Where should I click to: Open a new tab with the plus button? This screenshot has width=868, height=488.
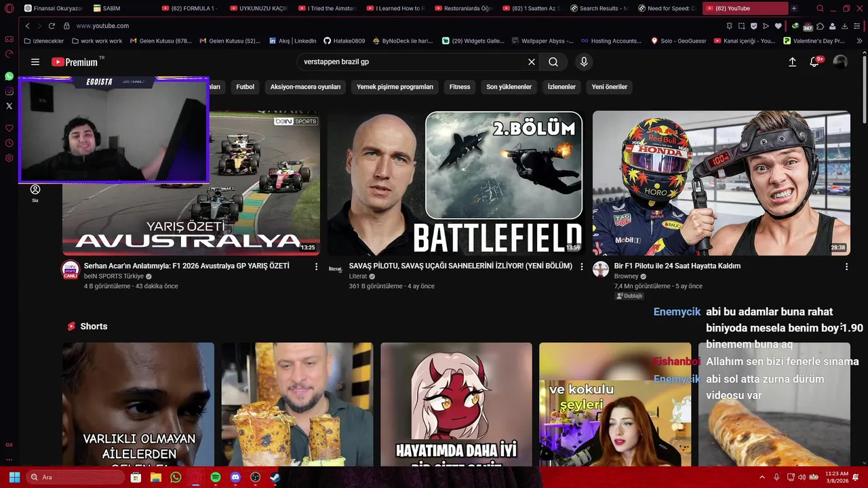(794, 8)
